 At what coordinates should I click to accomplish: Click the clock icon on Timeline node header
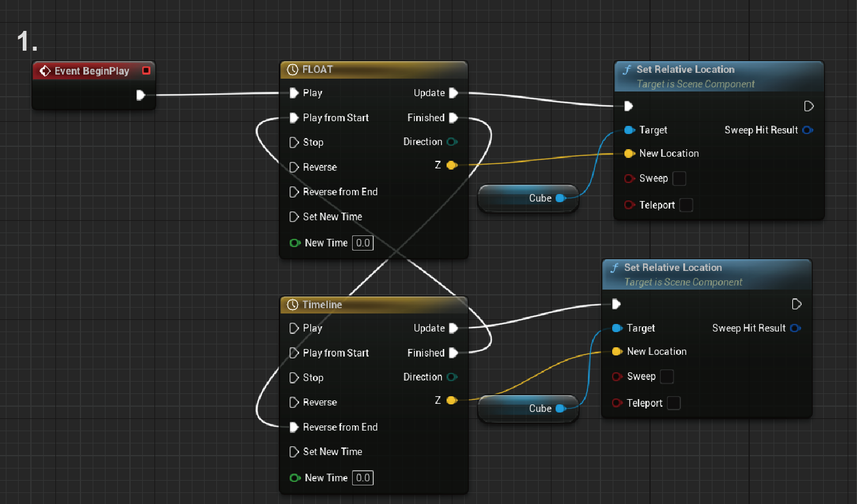[x=293, y=305]
